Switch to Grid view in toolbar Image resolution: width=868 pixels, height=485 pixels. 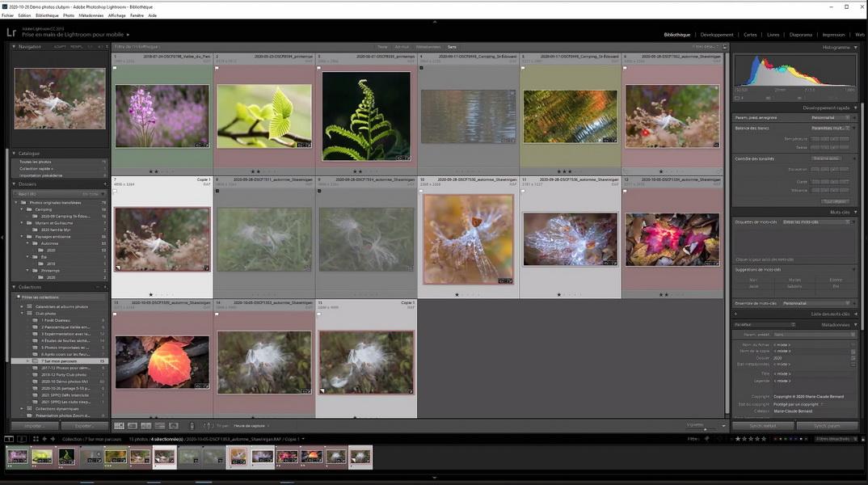[120, 425]
